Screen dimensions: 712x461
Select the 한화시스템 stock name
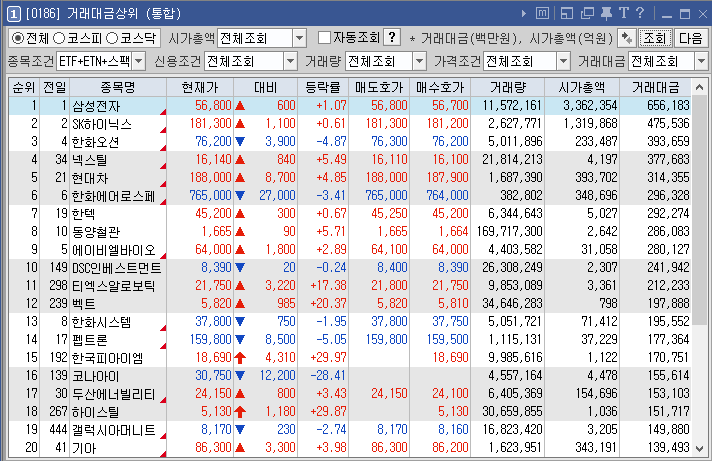(x=102, y=322)
